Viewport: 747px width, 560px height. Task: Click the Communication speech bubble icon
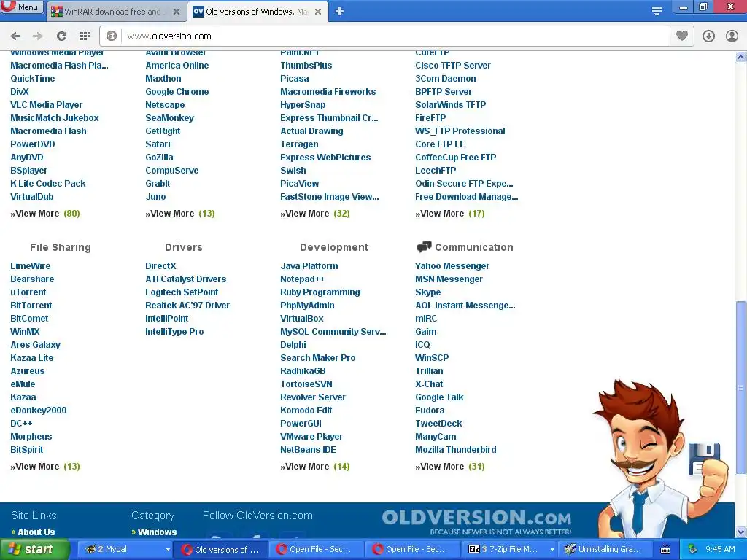tap(424, 246)
